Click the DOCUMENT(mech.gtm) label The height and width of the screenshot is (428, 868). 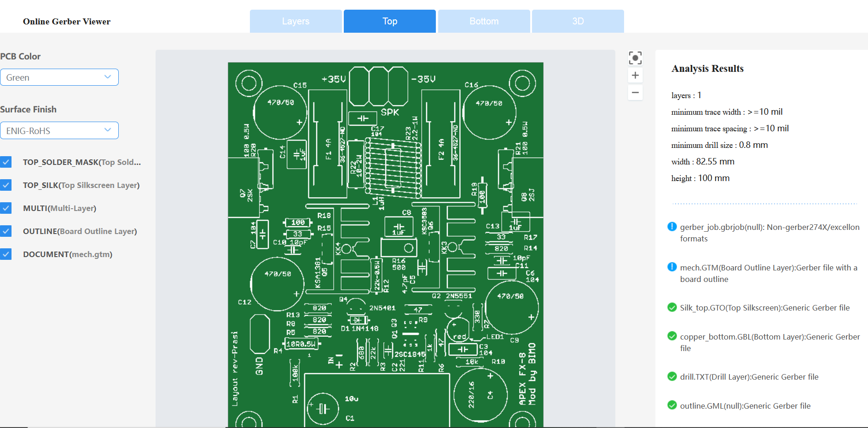click(68, 254)
